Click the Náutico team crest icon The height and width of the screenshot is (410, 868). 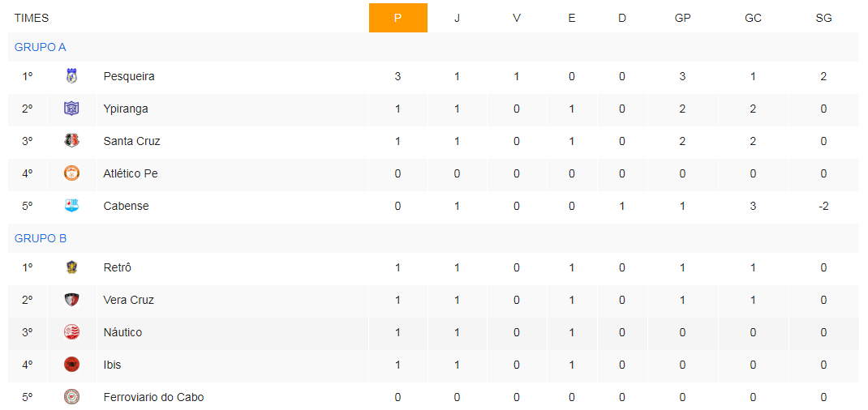(x=72, y=332)
